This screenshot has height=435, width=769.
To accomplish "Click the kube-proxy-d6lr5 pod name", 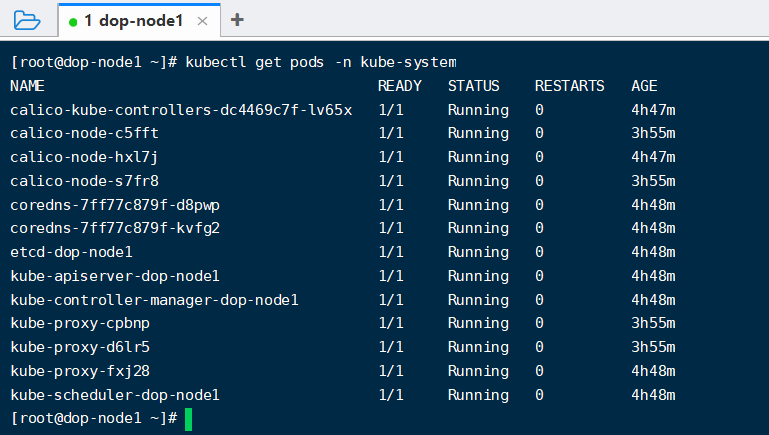I will point(80,347).
